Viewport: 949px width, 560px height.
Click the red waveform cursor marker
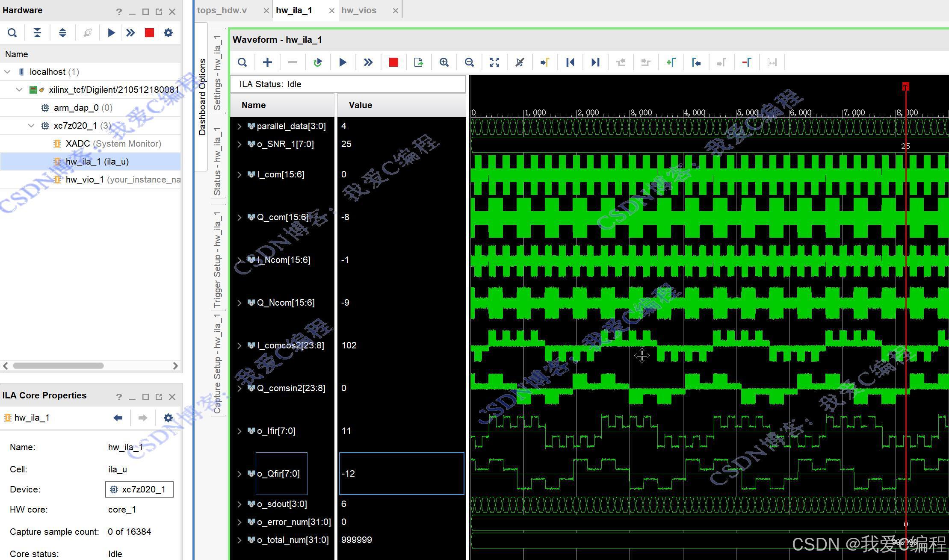(905, 87)
